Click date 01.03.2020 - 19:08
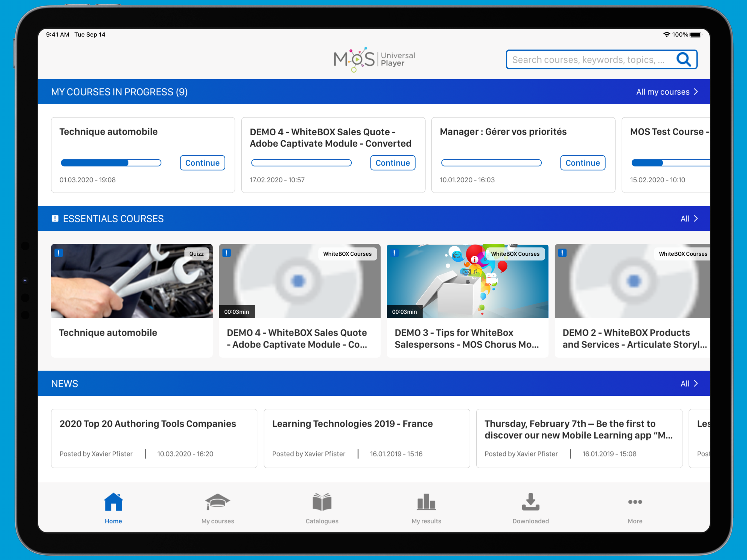The height and width of the screenshot is (560, 747). pos(87,180)
